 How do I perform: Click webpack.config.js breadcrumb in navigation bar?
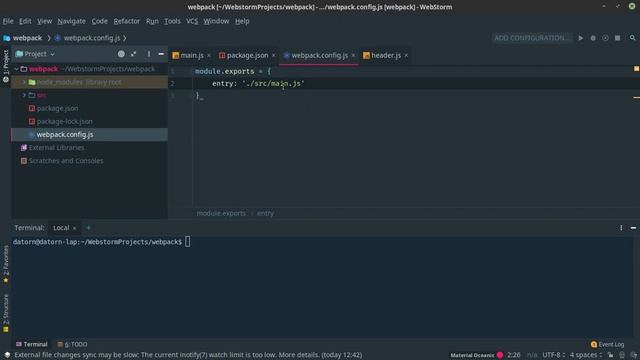tap(87, 38)
